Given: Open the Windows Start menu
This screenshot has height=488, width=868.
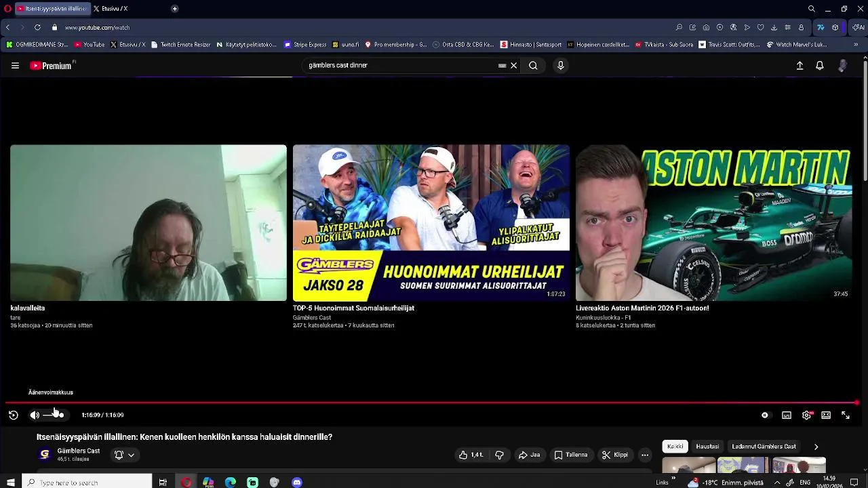Looking at the screenshot, I should (x=11, y=482).
